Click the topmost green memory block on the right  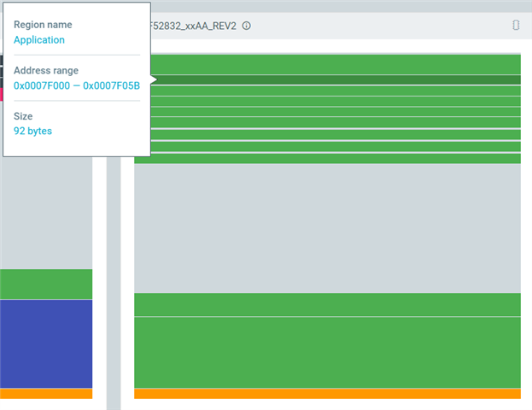336,64
